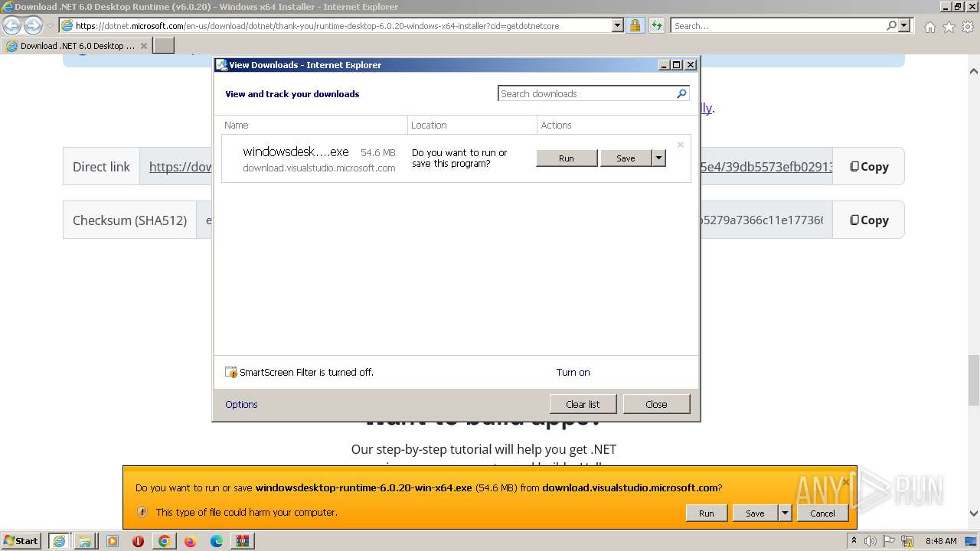
Task: Click the Search downloads field
Action: 586,93
